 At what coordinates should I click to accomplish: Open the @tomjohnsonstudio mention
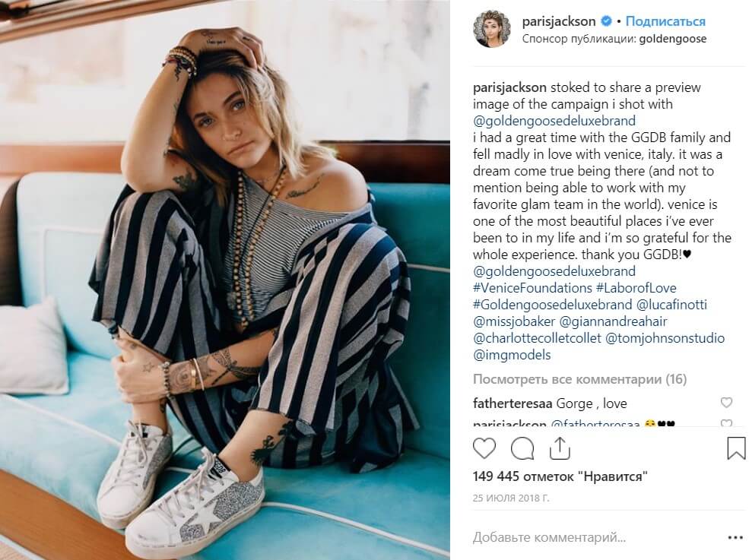coord(665,338)
